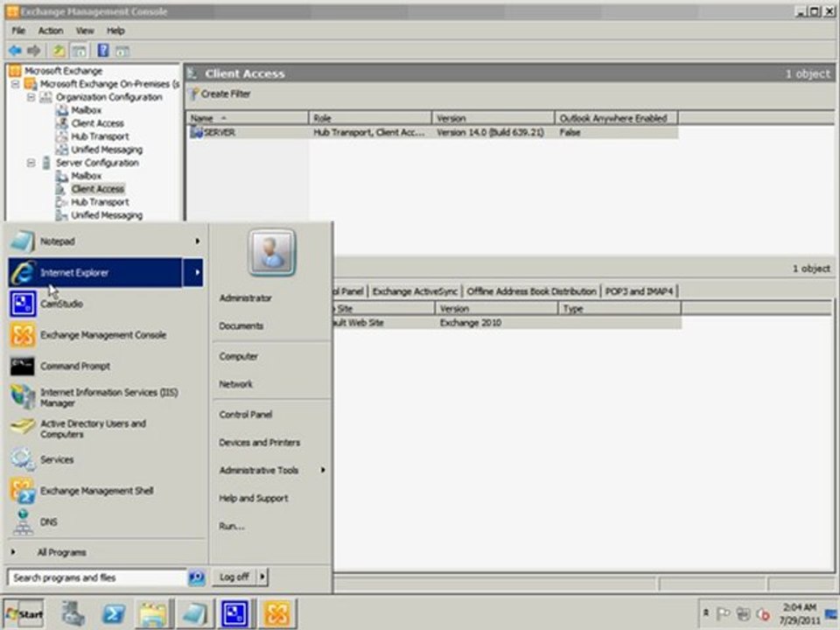Open shutdown options arrow beside Log off
The height and width of the screenshot is (630, 840).
[262, 577]
